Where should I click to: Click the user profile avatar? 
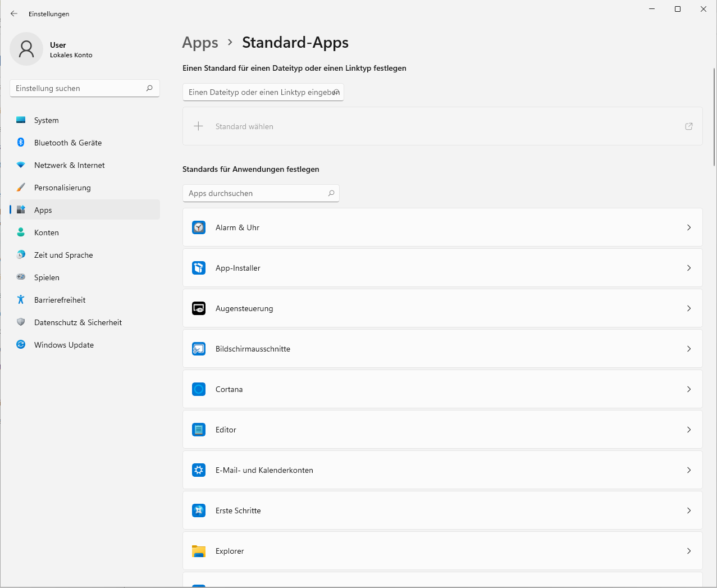tap(26, 49)
